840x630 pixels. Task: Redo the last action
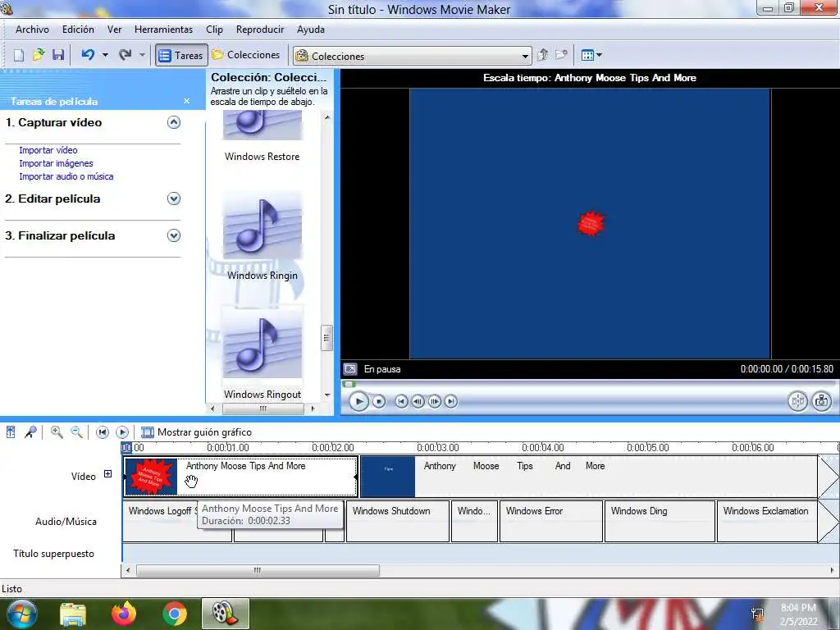(x=125, y=55)
